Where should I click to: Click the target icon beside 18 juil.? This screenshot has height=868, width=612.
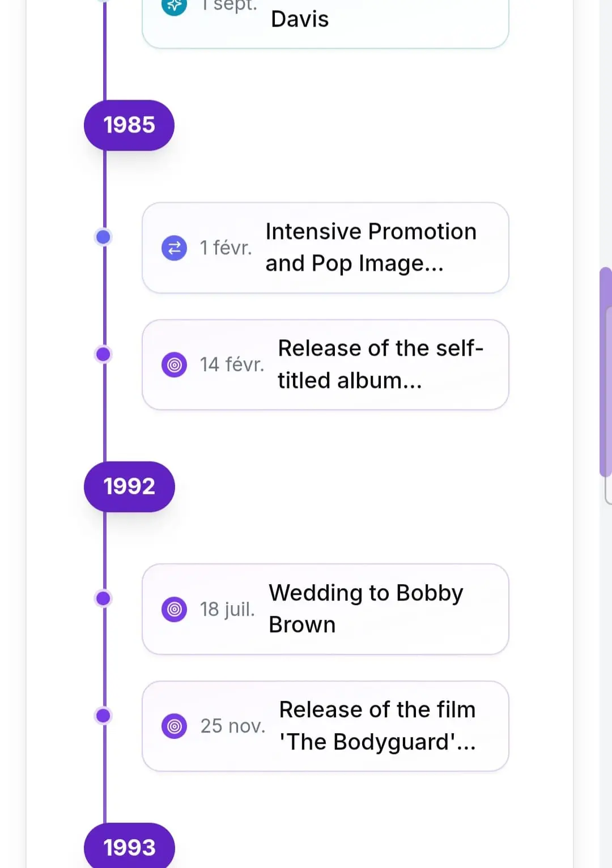[x=175, y=609]
